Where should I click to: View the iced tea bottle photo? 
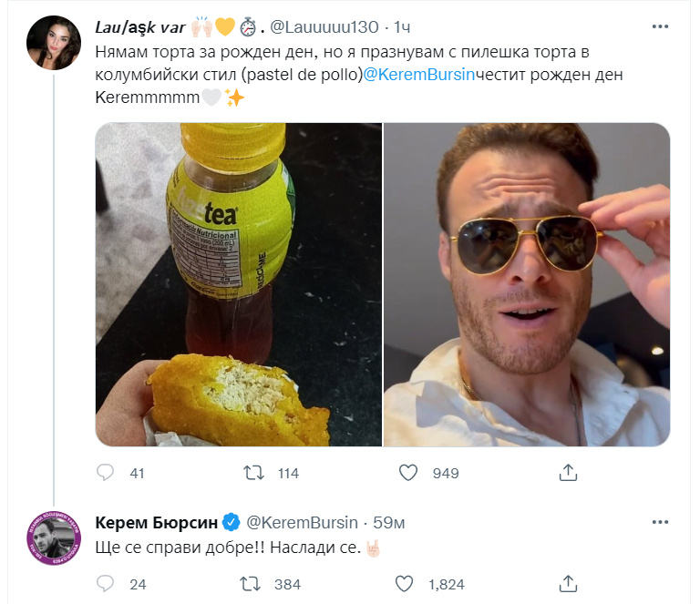click(239, 284)
